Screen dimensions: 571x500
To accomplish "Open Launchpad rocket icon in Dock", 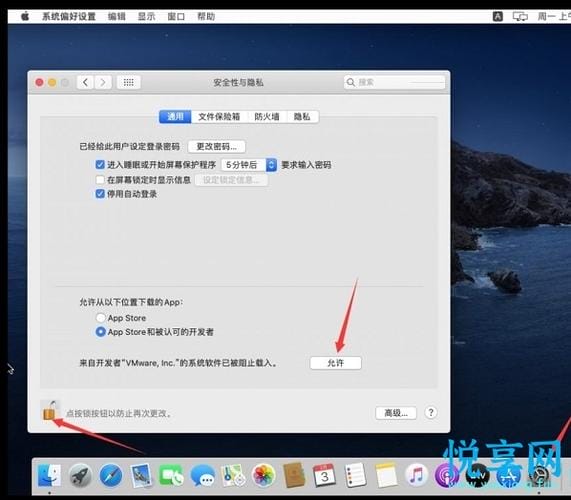I will [x=80, y=475].
